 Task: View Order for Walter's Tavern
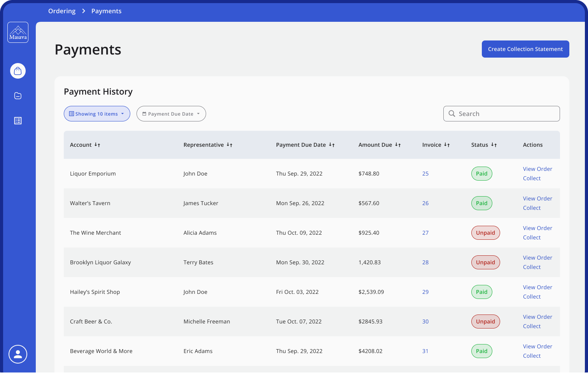pos(537,199)
